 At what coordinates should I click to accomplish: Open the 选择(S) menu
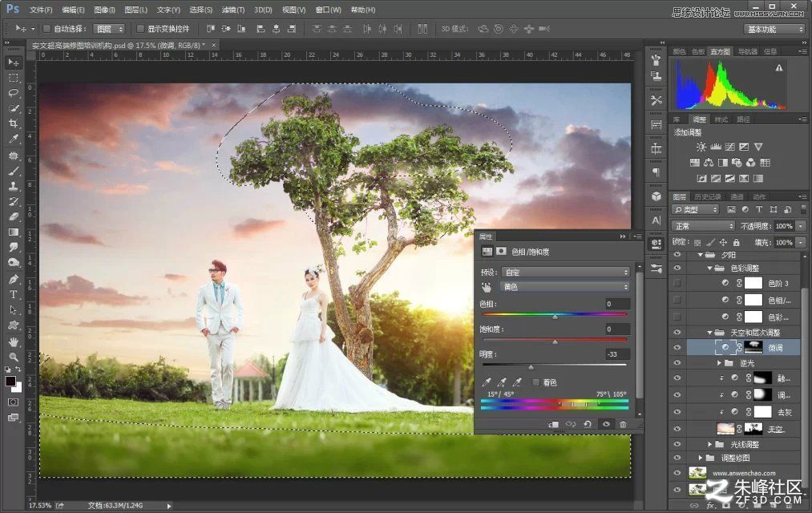pyautogui.click(x=200, y=10)
